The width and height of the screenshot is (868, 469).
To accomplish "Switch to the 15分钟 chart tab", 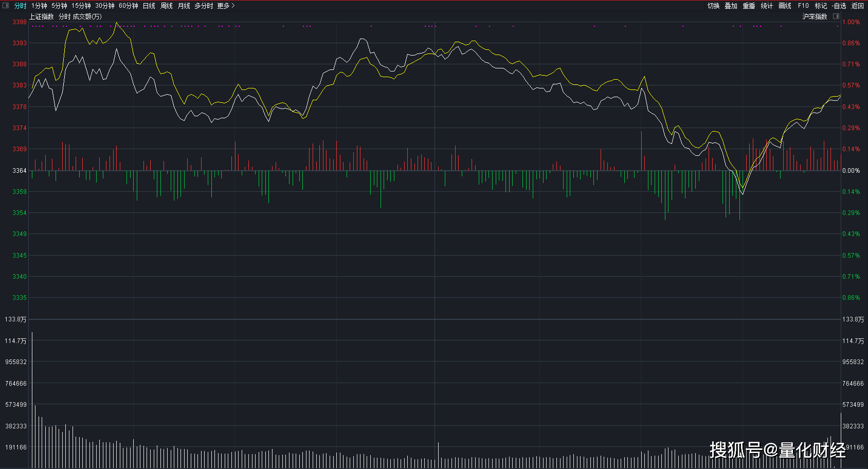I will pos(81,6).
